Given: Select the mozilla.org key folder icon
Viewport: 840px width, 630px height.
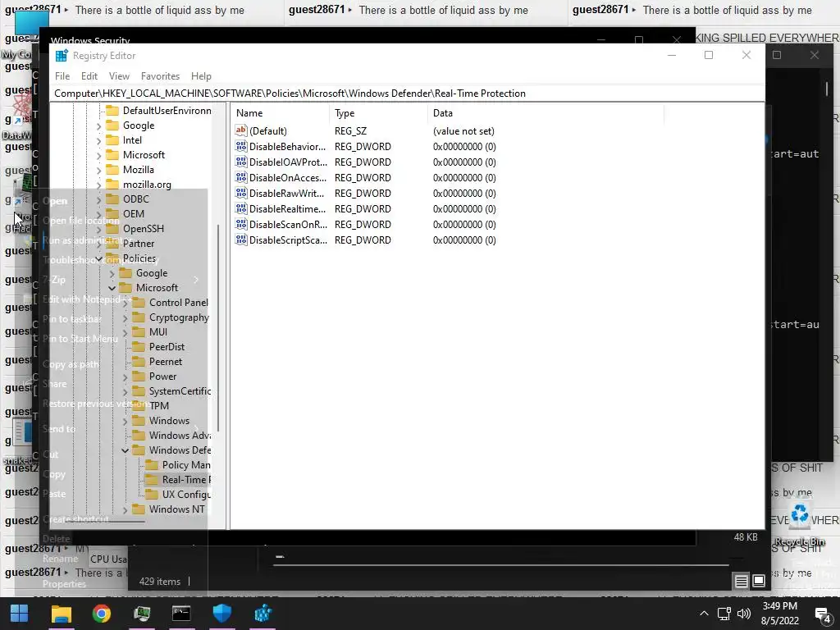Looking at the screenshot, I should pos(112,185).
